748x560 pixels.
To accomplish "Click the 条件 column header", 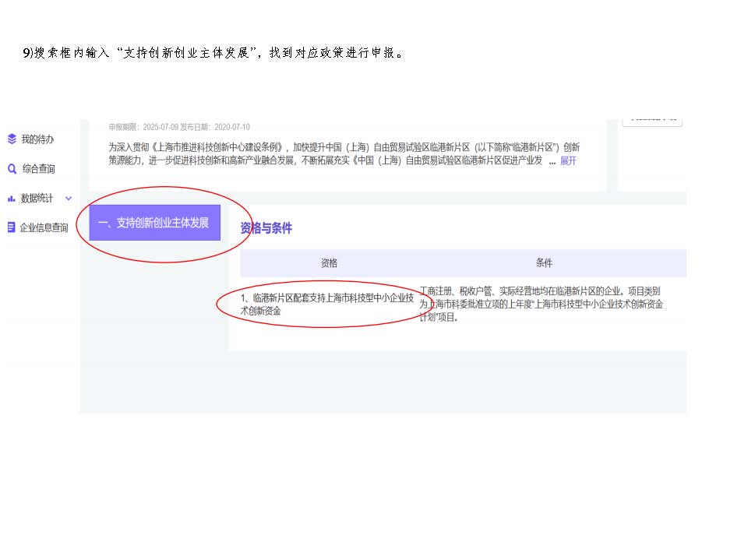I will pyautogui.click(x=544, y=263).
